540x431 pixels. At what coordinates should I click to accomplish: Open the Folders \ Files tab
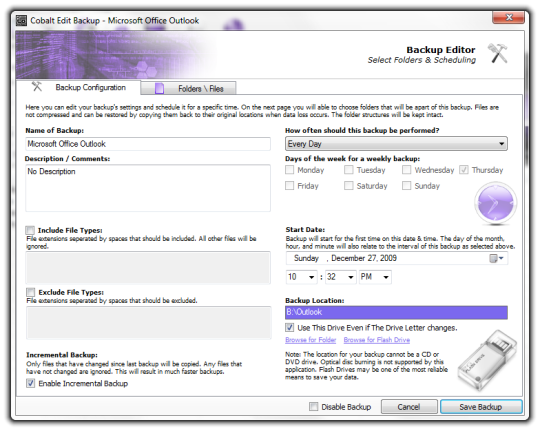click(188, 89)
